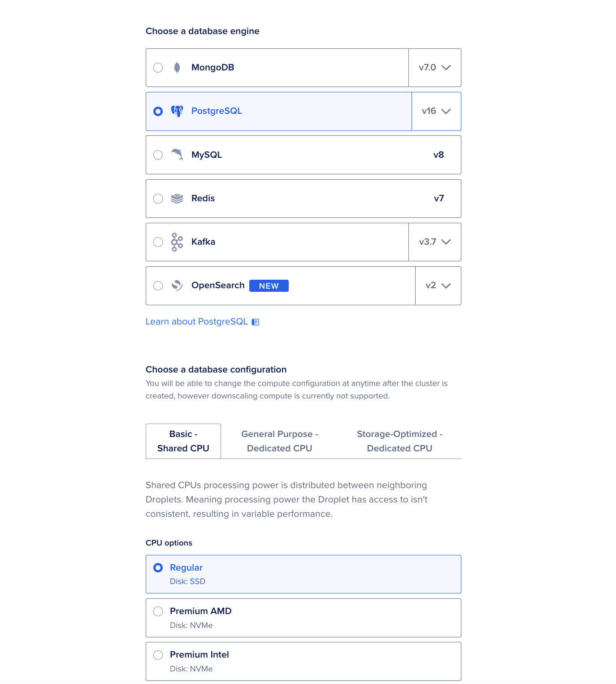Select the MongoDB radio button

coord(158,68)
